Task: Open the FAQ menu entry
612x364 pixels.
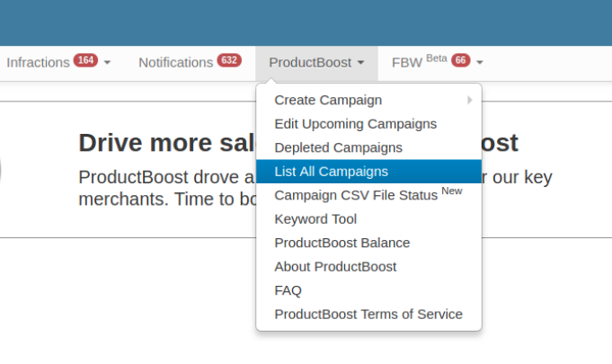Action: (288, 290)
